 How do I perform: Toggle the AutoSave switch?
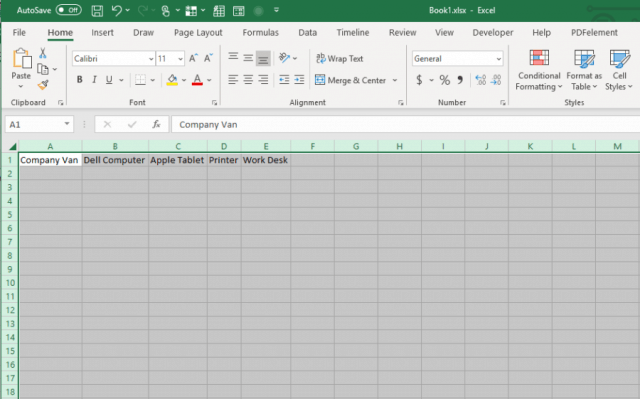tap(69, 10)
